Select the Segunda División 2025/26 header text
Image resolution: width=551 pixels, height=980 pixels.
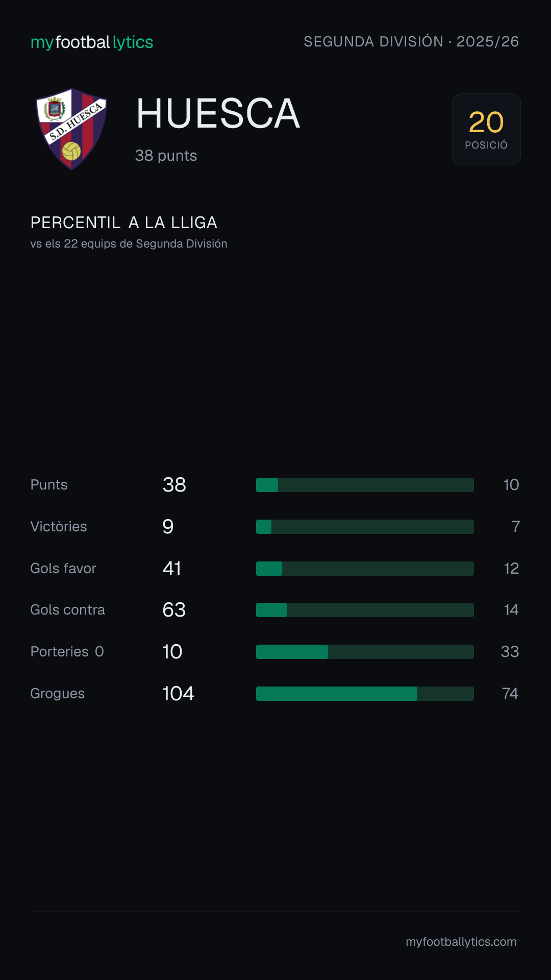411,41
